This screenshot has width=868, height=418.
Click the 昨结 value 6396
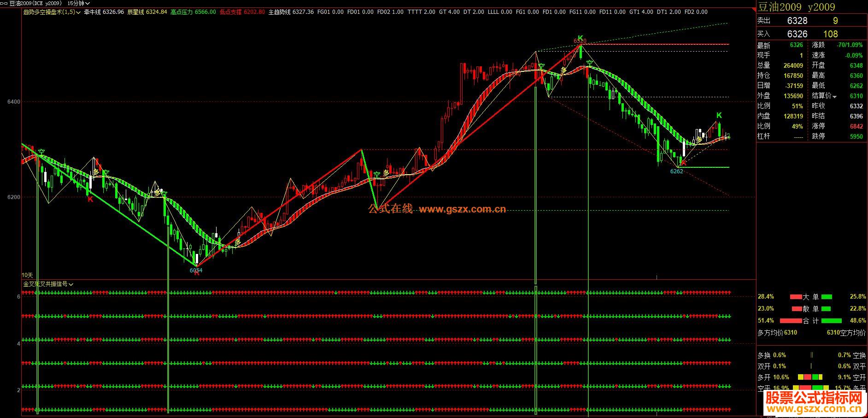point(856,116)
